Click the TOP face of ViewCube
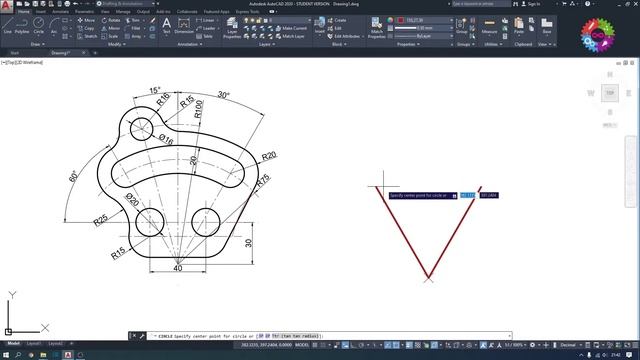Viewport: 640px width, 360px height. pyautogui.click(x=610, y=93)
